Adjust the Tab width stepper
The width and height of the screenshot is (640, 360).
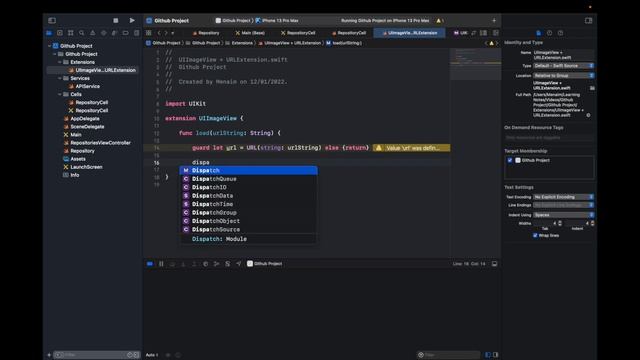coord(560,223)
